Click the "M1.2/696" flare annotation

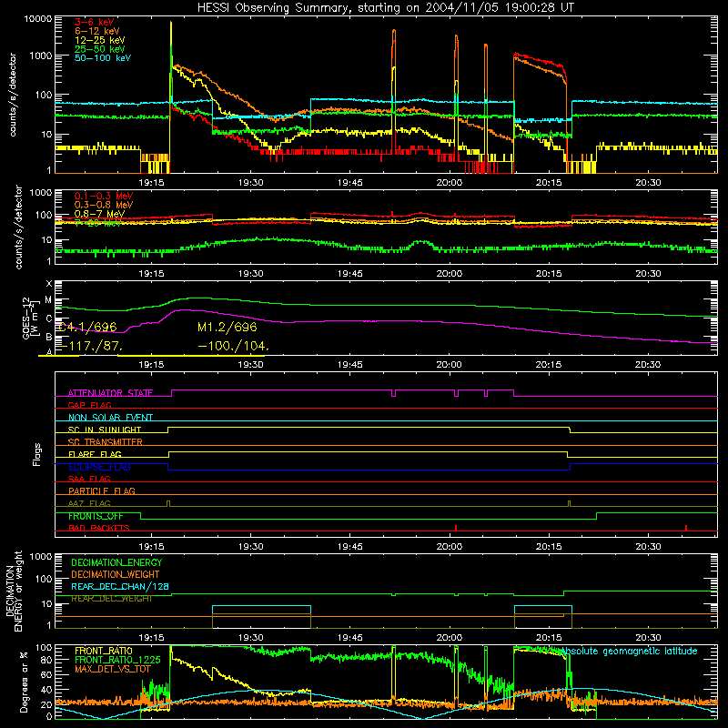[227, 327]
